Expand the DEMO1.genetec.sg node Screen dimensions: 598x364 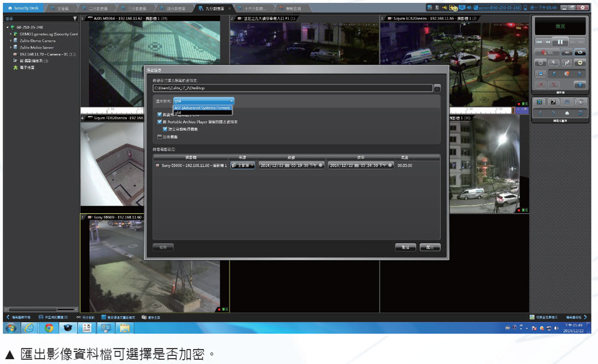[x=11, y=34]
